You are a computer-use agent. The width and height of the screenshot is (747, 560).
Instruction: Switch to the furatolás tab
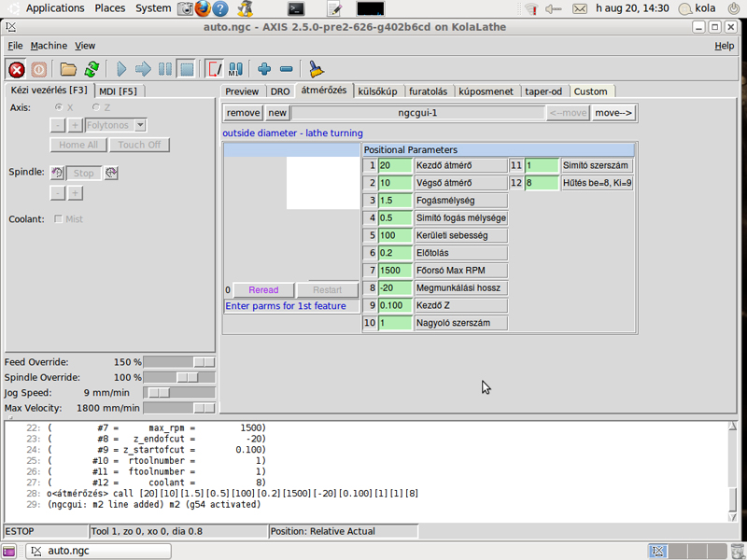tap(429, 91)
